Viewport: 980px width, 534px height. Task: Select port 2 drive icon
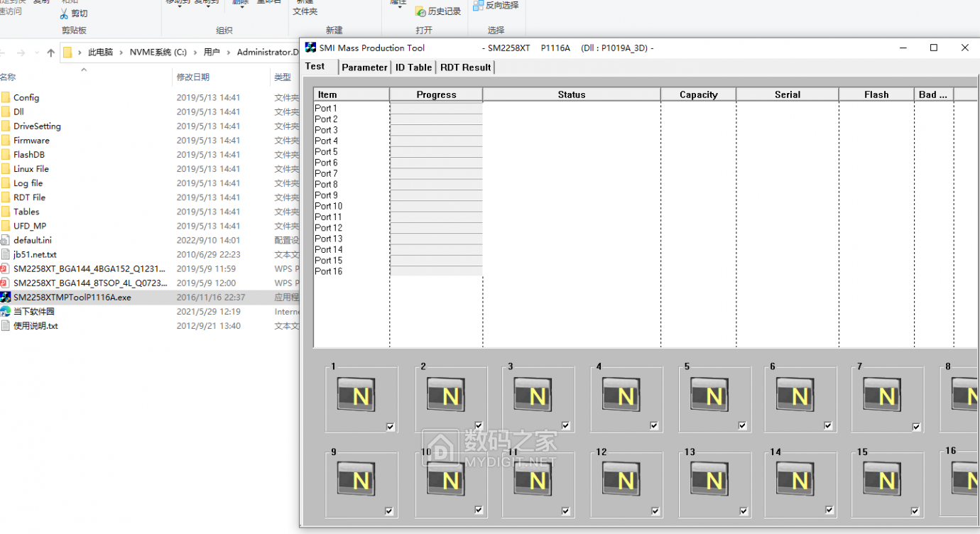click(445, 395)
